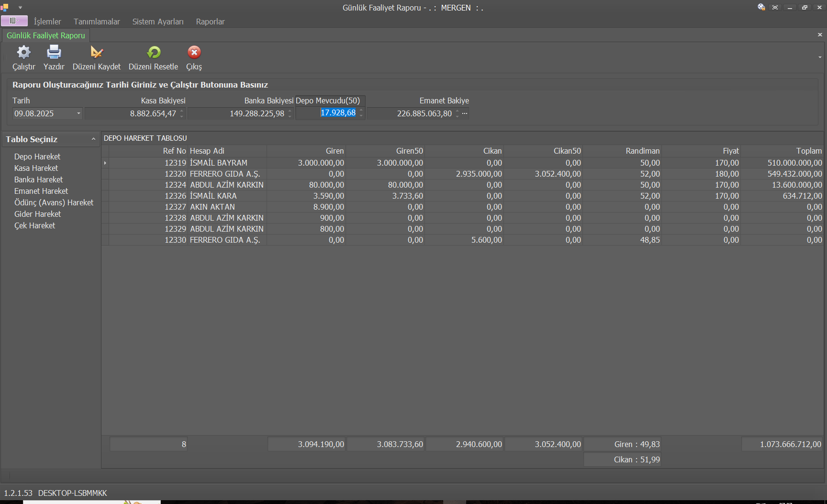Select Çek Hareket in table list
This screenshot has height=504, width=827.
point(34,225)
